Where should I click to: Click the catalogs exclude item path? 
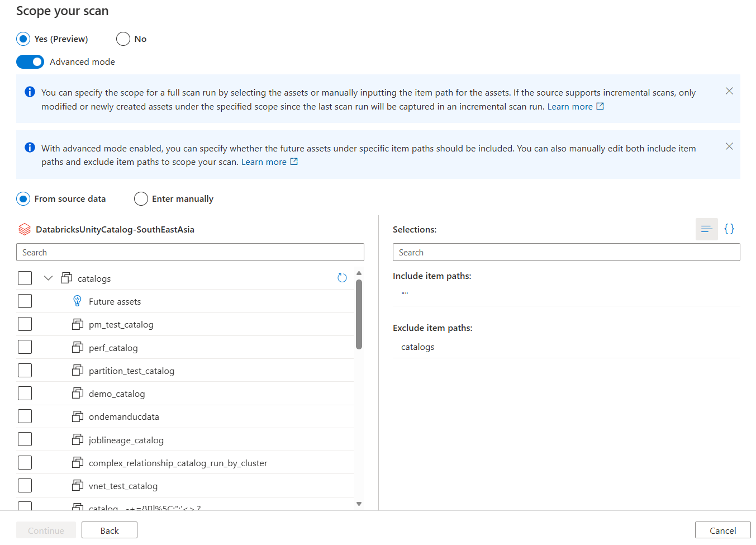coord(417,347)
